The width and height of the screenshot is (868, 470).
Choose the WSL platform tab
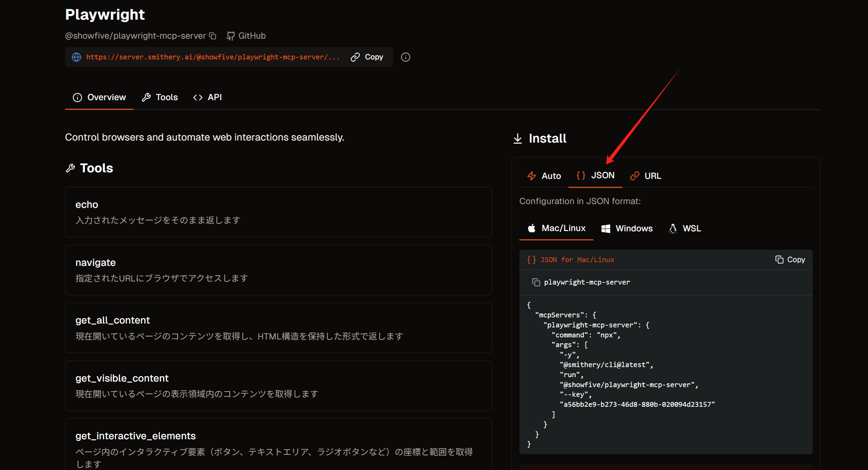(x=685, y=228)
